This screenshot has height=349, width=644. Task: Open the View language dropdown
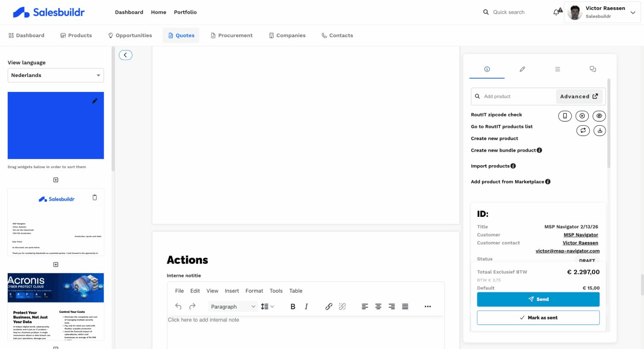coord(56,75)
